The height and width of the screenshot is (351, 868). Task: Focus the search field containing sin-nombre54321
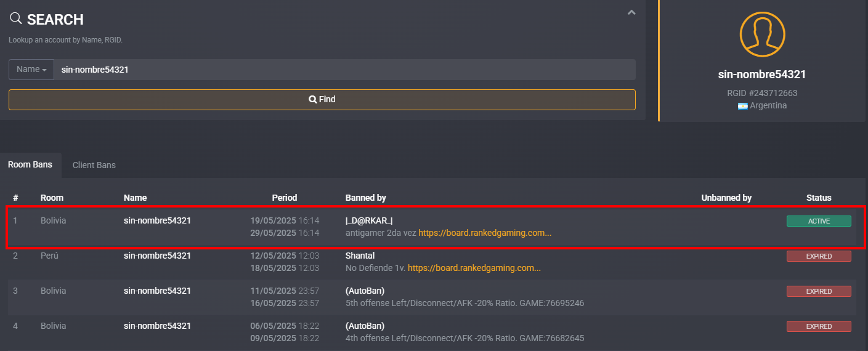[x=345, y=70]
